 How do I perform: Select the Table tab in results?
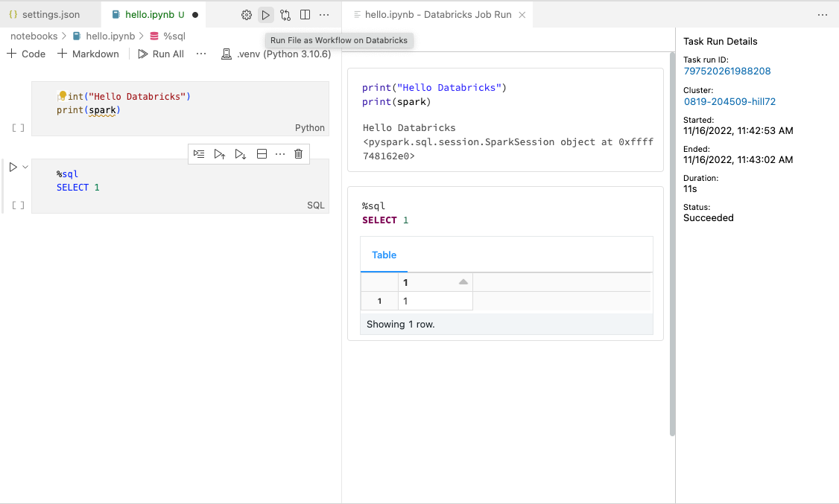click(x=384, y=255)
